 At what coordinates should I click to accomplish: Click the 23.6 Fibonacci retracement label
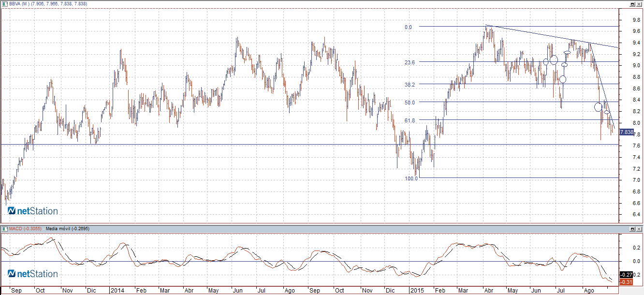pos(410,62)
